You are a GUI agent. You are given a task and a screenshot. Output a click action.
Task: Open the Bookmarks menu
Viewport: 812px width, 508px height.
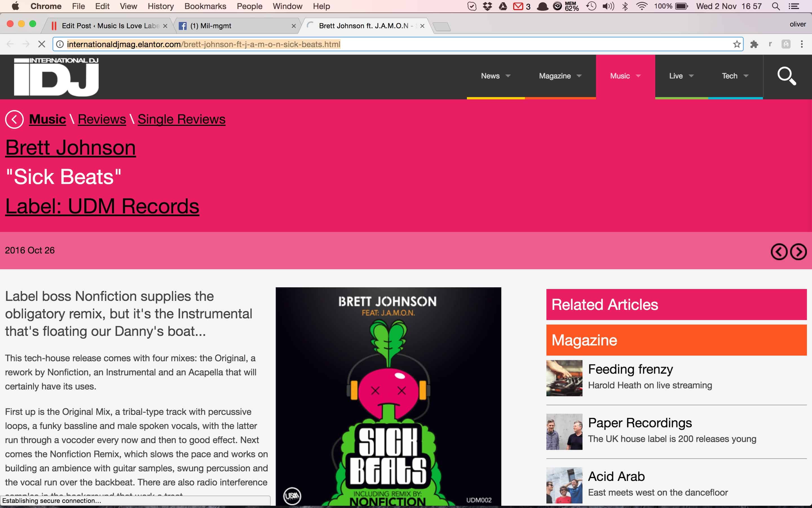pos(205,6)
